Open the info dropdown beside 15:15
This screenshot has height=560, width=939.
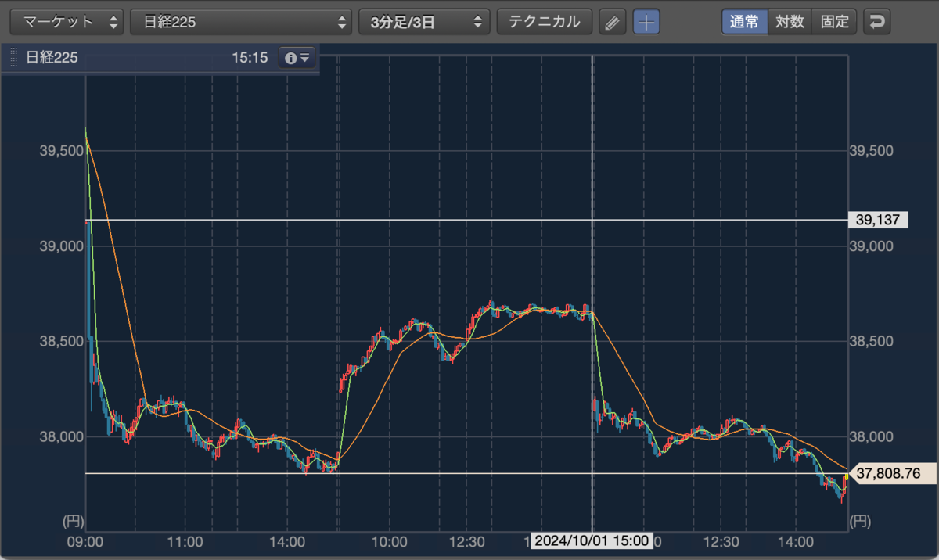click(297, 57)
